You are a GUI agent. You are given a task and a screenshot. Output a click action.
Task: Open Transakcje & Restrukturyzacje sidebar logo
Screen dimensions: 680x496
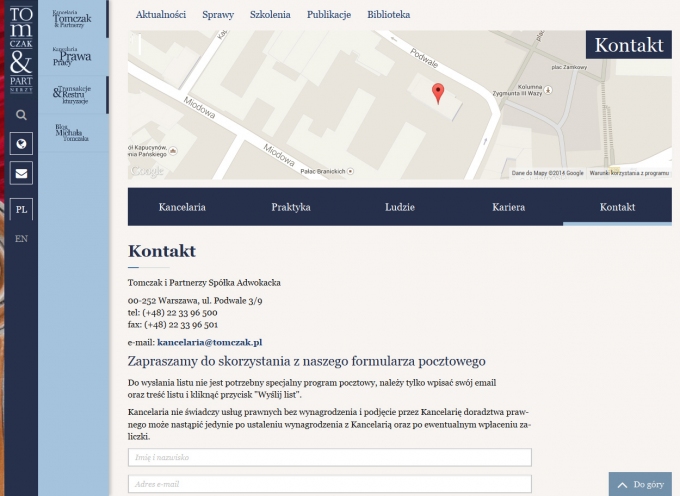[72, 95]
